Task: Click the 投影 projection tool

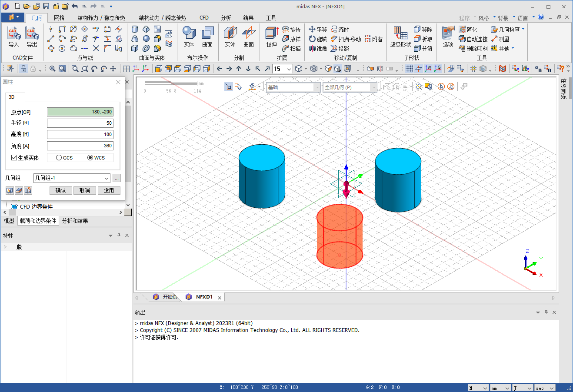Action: click(340, 49)
